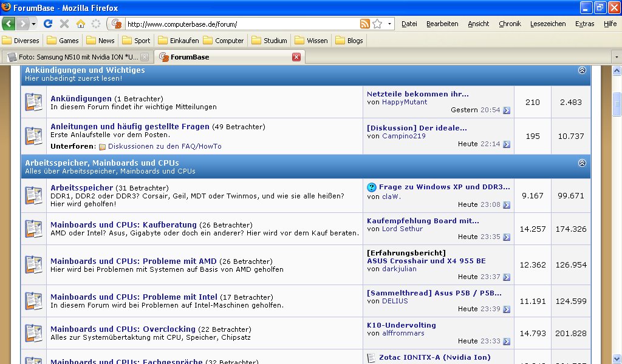Image resolution: width=622 pixels, height=364 pixels.
Task: Open Mainboards und CPUs: Overclocking forum
Action: (x=123, y=329)
